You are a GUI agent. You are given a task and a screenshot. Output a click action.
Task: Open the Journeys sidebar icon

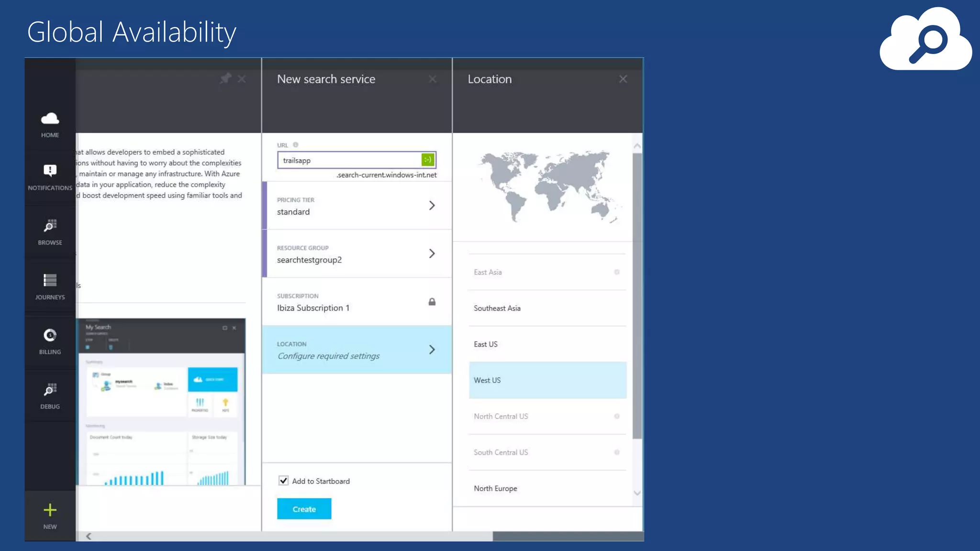pyautogui.click(x=50, y=280)
